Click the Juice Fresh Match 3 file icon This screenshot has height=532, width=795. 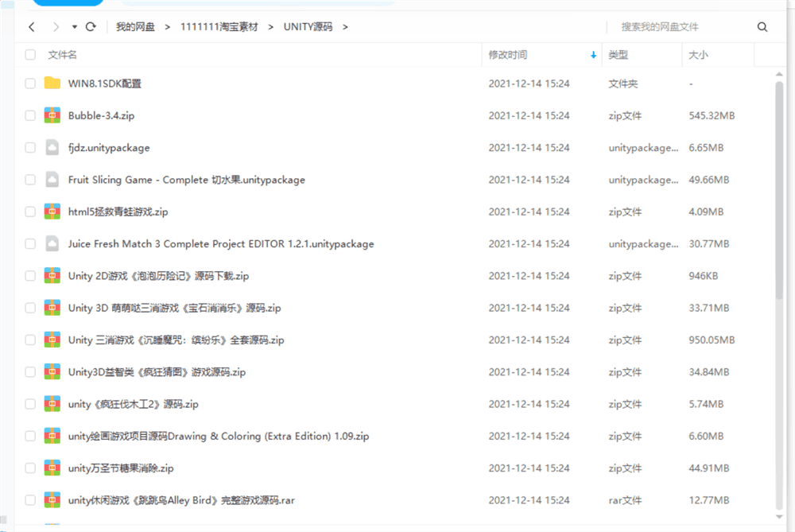coord(52,243)
